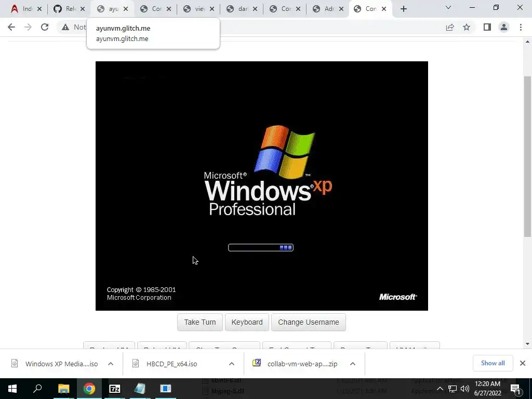Viewport: 532px width, 399px height.
Task: Open Windows taskbar search
Action: [37, 389]
